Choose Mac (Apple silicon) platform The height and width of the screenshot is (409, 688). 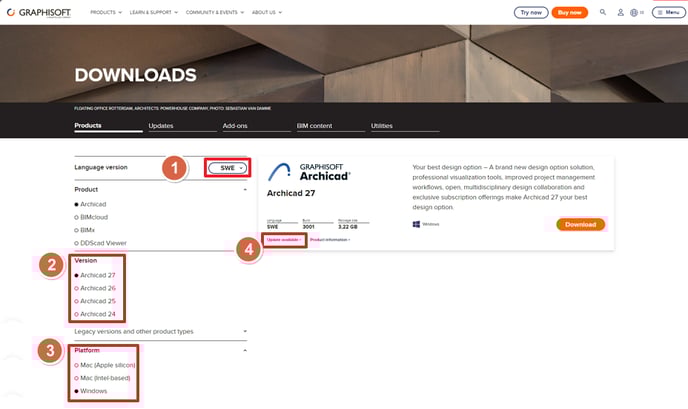[x=105, y=365]
